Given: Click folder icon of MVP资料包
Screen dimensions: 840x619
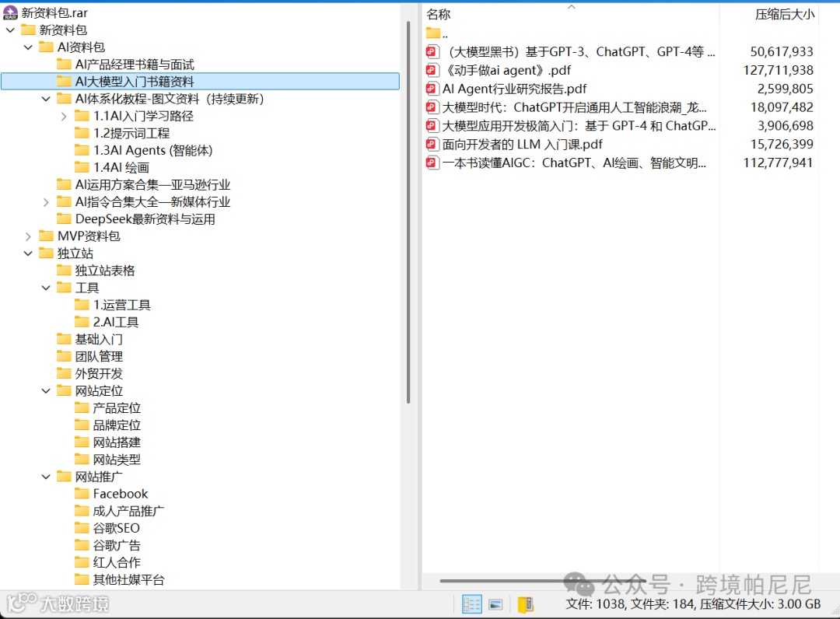Looking at the screenshot, I should (47, 236).
